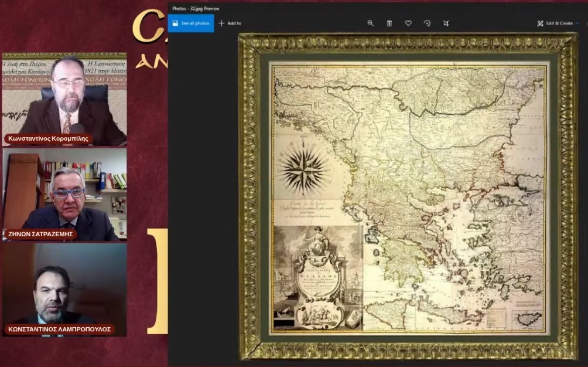Expand the Edit & Create dropdown arrow
The image size is (588, 367).
577,23
